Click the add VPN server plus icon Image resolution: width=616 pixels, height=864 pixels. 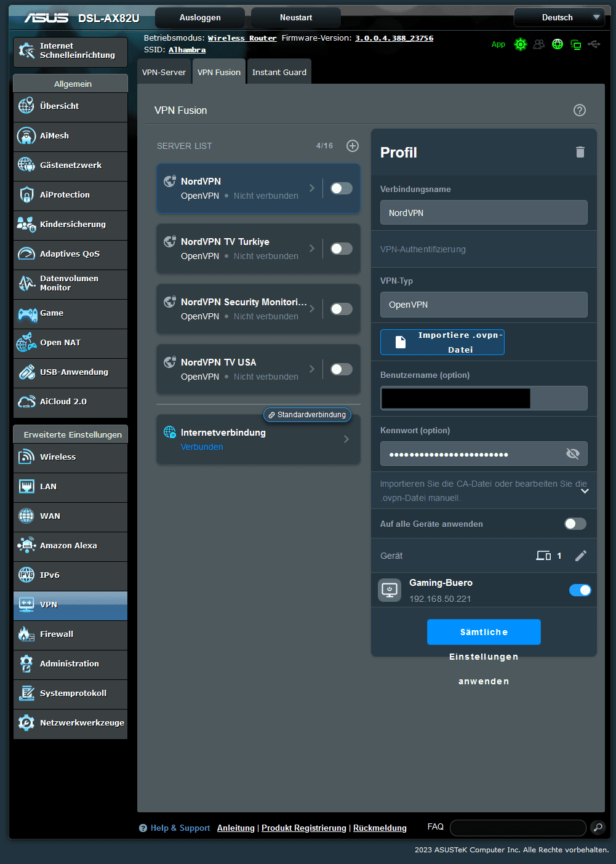[x=353, y=146]
